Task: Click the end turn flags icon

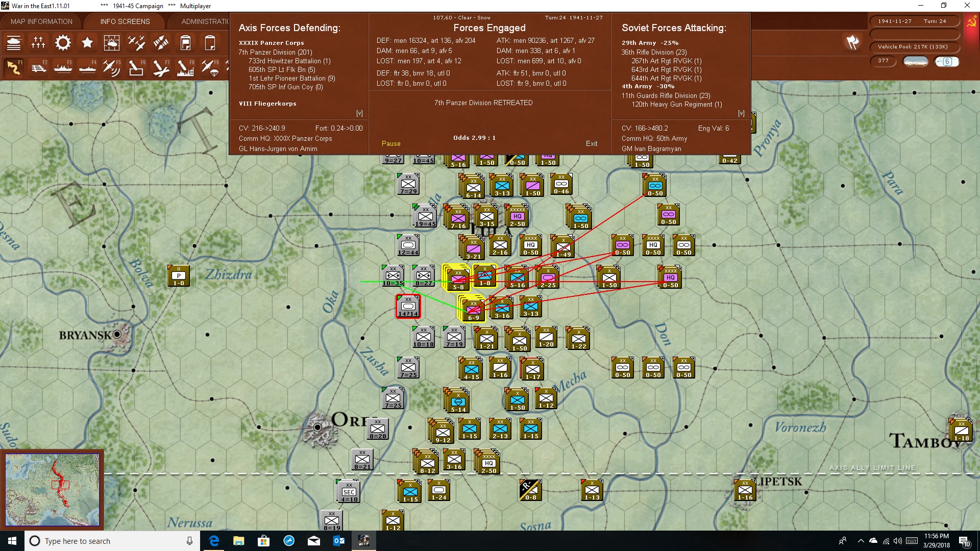Action: click(852, 43)
